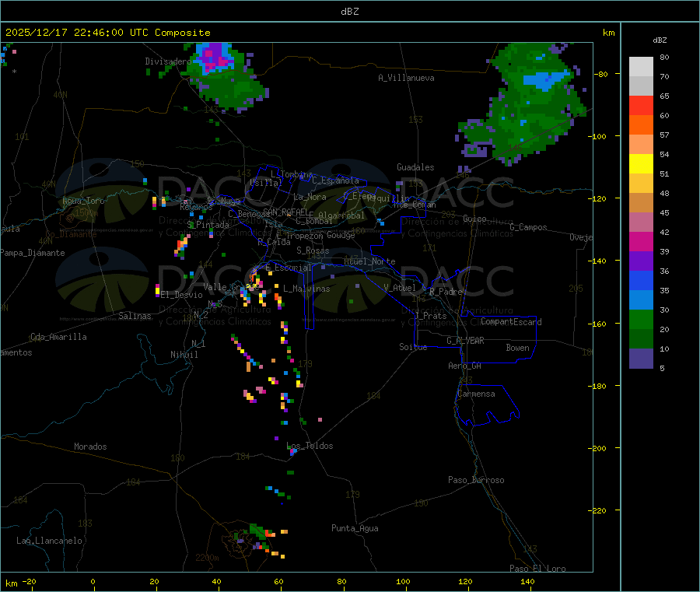Click the 'A_Villanueva' map label
Image resolution: width=700 pixels, height=592 pixels.
pyautogui.click(x=406, y=78)
